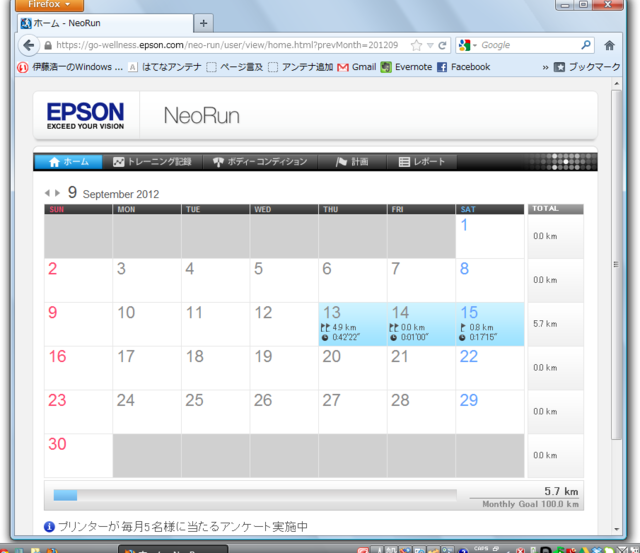The width and height of the screenshot is (640, 553).
Task: Select the ホーム - NeoRun browser tab
Action: coord(106,23)
